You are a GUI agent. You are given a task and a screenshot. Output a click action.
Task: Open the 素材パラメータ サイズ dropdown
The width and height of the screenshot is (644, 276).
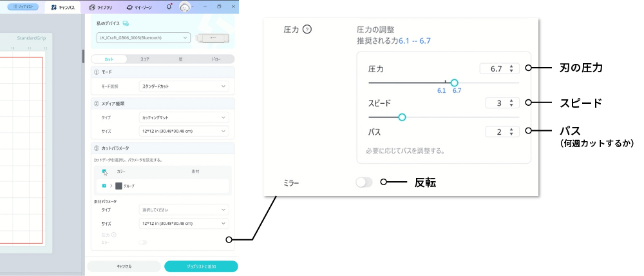point(184,223)
